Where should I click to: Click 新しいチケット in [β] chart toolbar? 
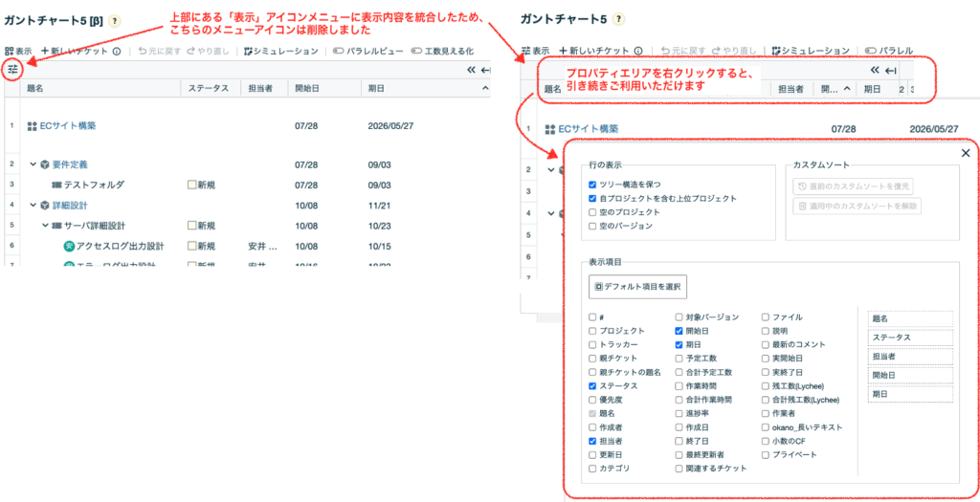75,52
